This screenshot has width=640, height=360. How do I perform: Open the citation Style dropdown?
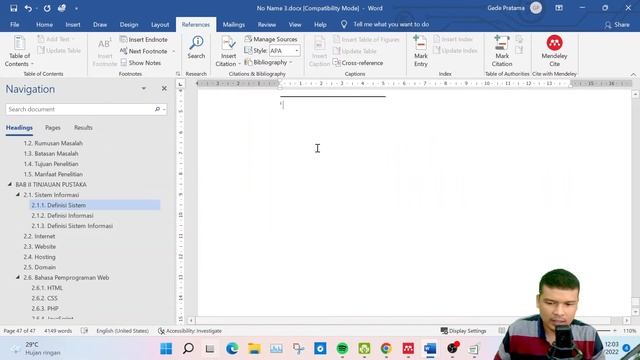(297, 51)
